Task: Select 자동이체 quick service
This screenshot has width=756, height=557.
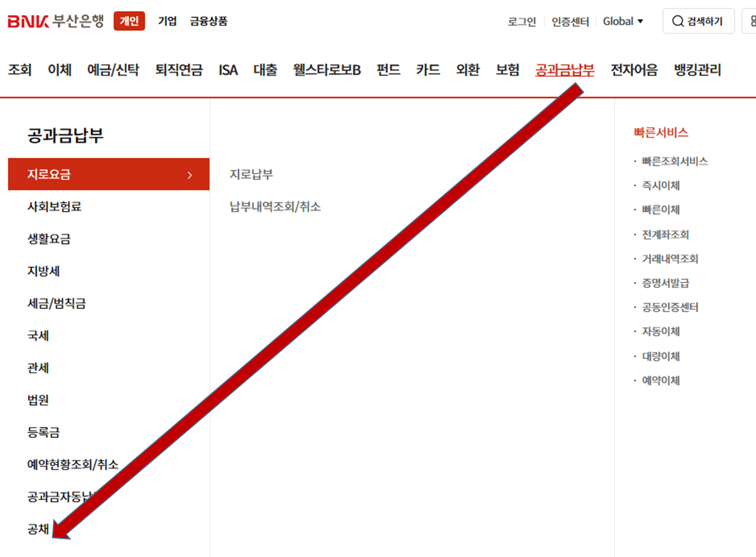Action: 661,332
